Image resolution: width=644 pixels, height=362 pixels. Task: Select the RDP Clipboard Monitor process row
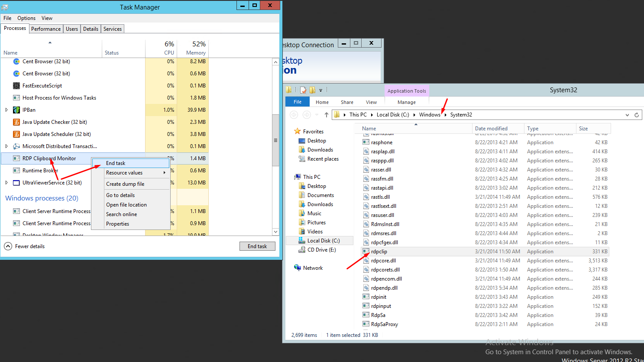point(105,158)
